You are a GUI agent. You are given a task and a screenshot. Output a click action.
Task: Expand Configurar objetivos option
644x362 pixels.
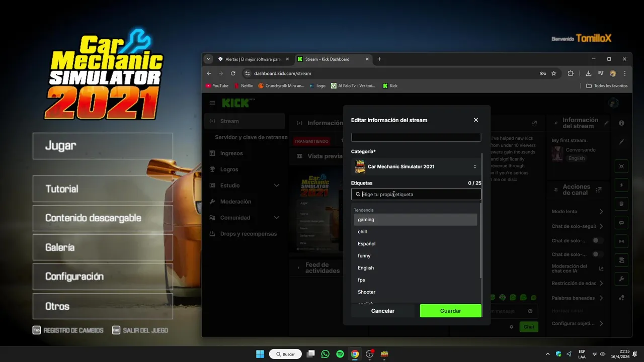(x=577, y=323)
